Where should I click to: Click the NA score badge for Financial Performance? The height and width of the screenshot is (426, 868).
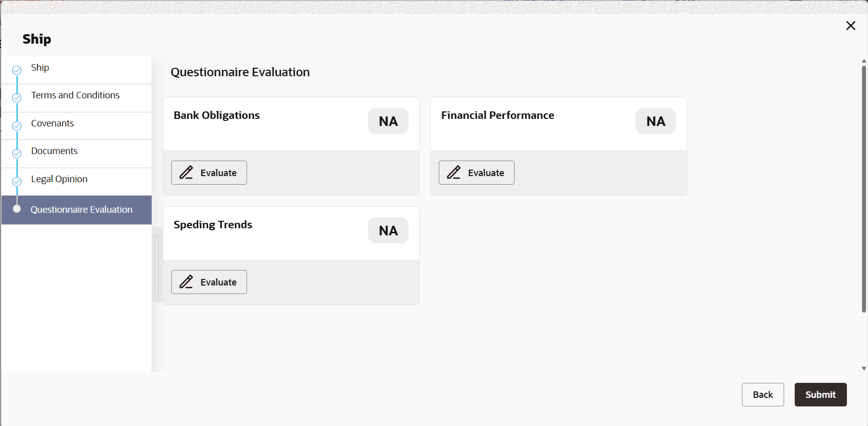coord(656,121)
